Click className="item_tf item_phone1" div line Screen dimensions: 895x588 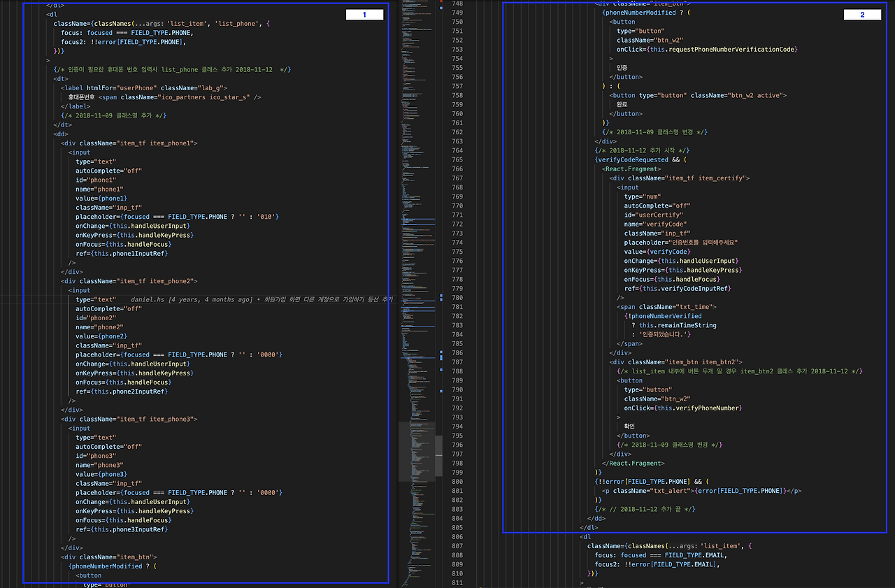pos(129,143)
